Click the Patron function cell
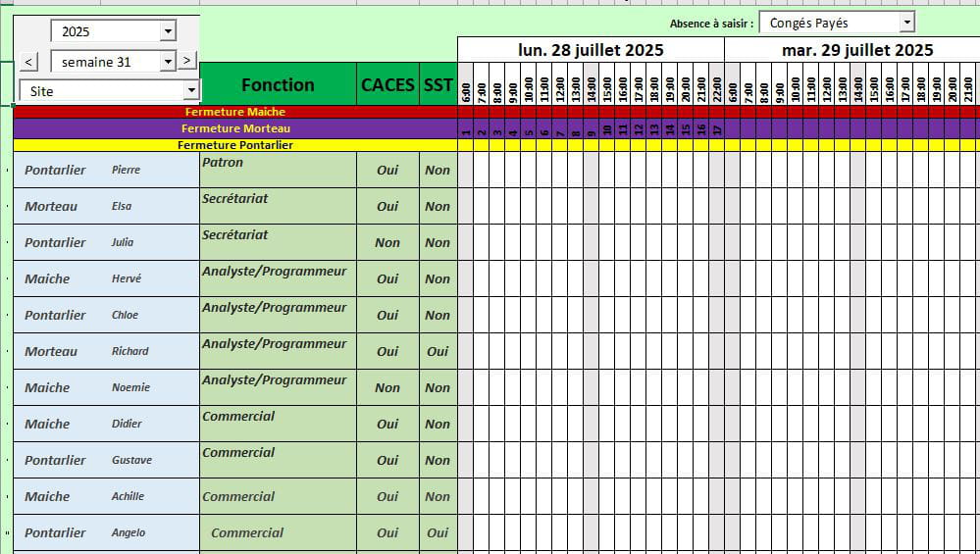The width and height of the screenshot is (980, 554). (x=279, y=170)
